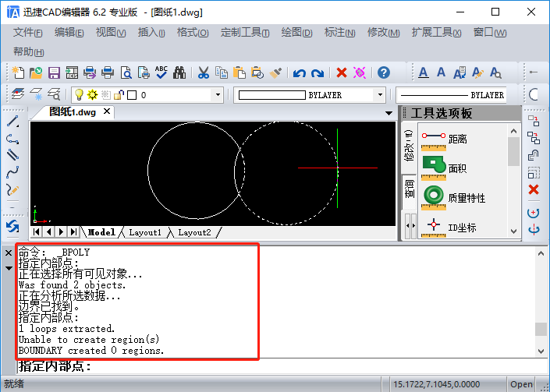
Task: Toggle the layer lock padlock icon
Action: 119,94
